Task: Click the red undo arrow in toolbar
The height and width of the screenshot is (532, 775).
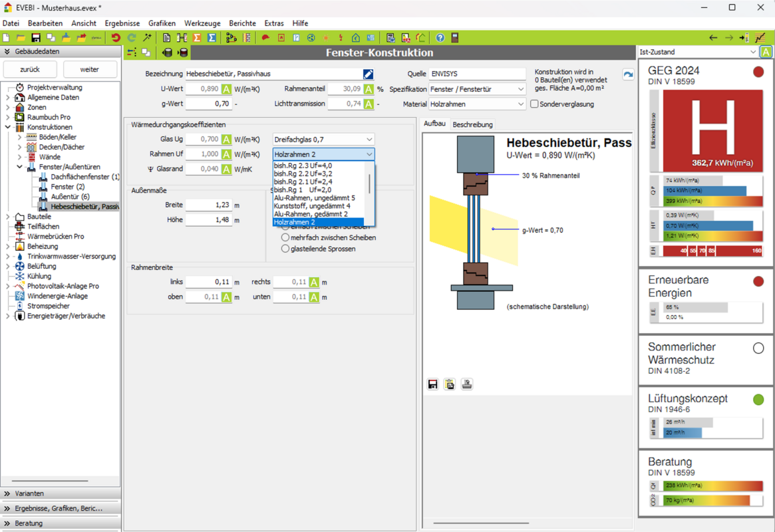Action: tap(116, 38)
